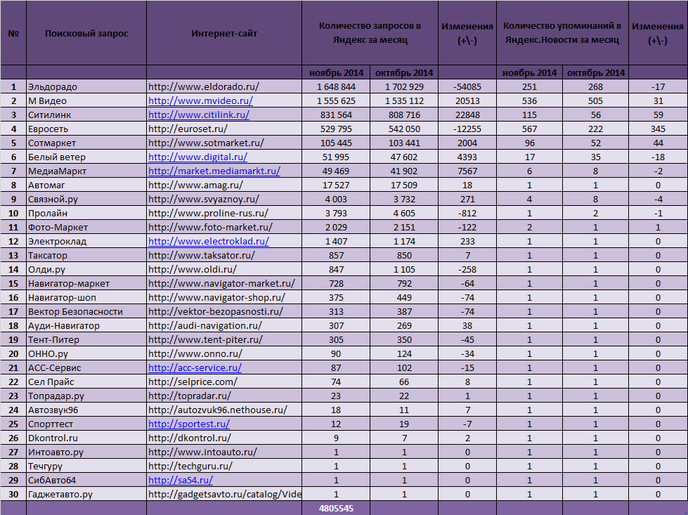The height and width of the screenshot is (515, 688).
Task: Click the 'АСС-Сервис' cell
Action: tap(86, 368)
